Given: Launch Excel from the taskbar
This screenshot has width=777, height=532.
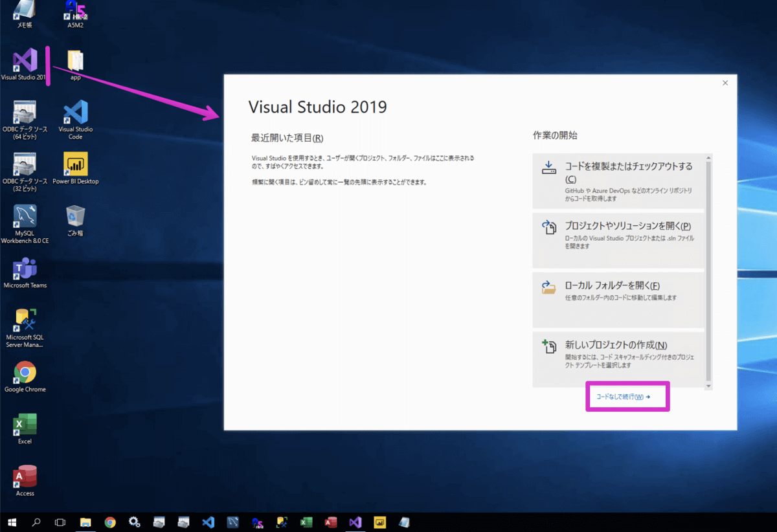Looking at the screenshot, I should coord(306,522).
